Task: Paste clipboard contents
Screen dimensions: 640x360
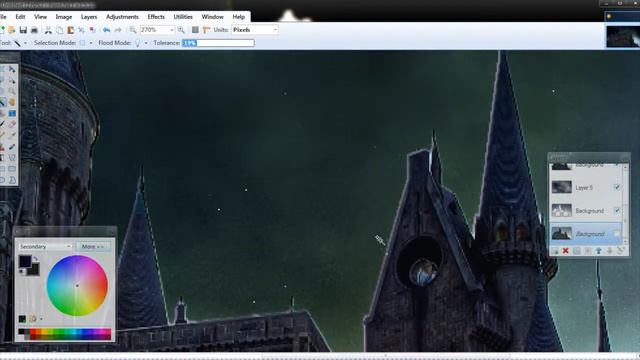Action: click(x=70, y=30)
